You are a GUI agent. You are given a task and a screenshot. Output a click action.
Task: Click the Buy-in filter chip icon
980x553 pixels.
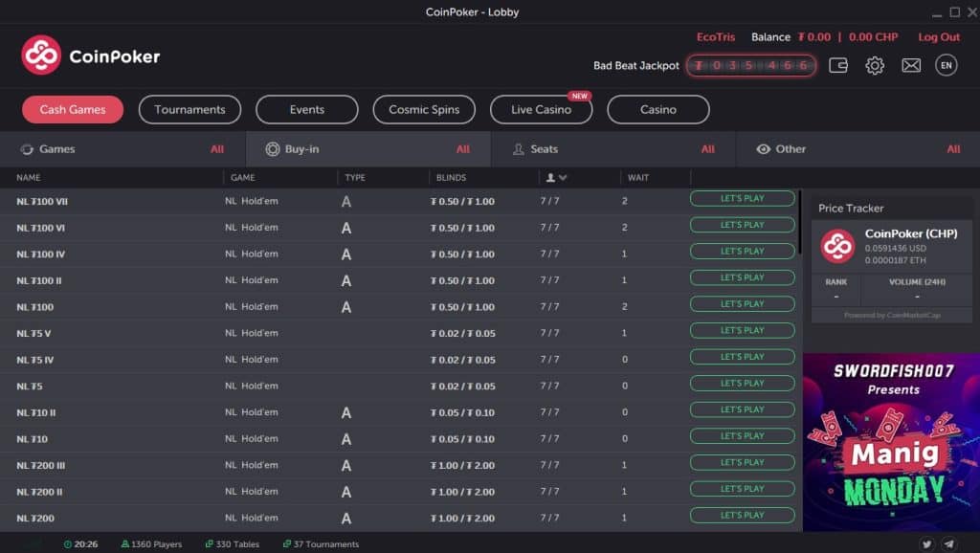(x=273, y=148)
